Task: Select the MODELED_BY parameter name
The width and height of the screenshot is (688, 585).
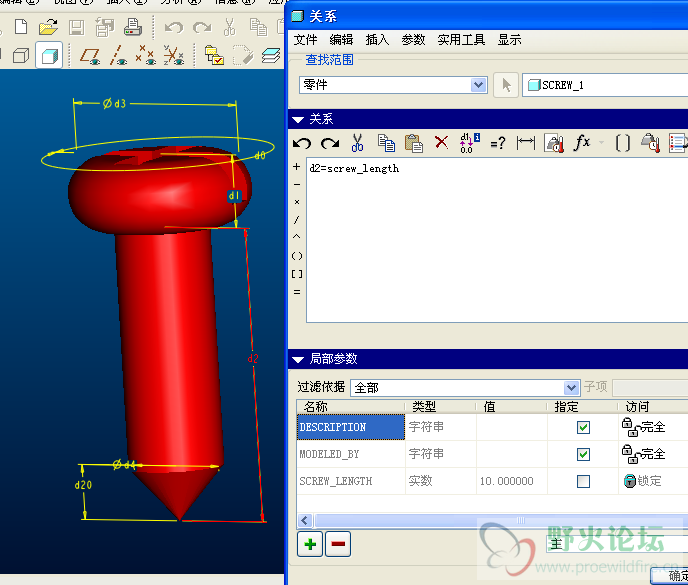Action: [x=329, y=454]
